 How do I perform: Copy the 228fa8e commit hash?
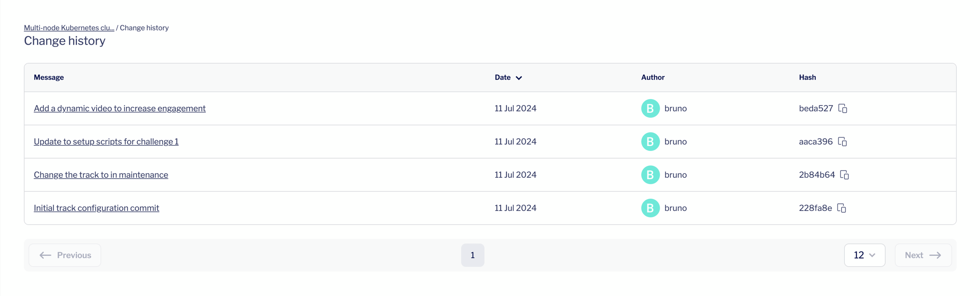coord(841,208)
